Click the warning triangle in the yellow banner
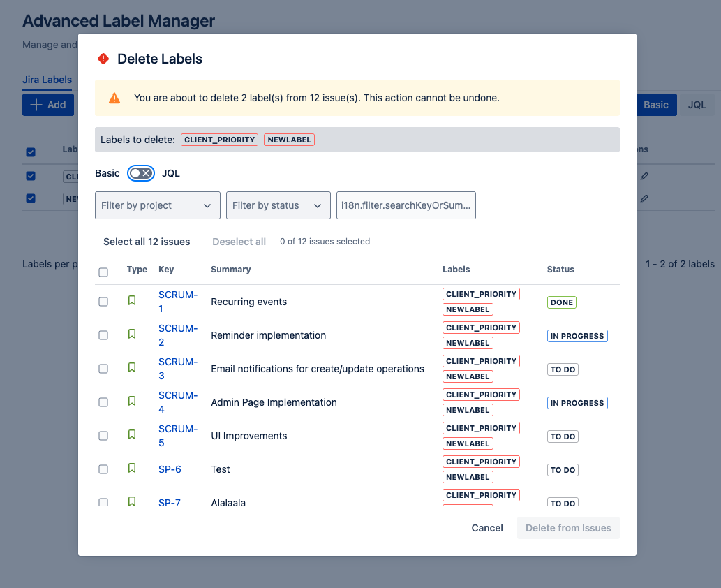This screenshot has width=721, height=588. [115, 98]
